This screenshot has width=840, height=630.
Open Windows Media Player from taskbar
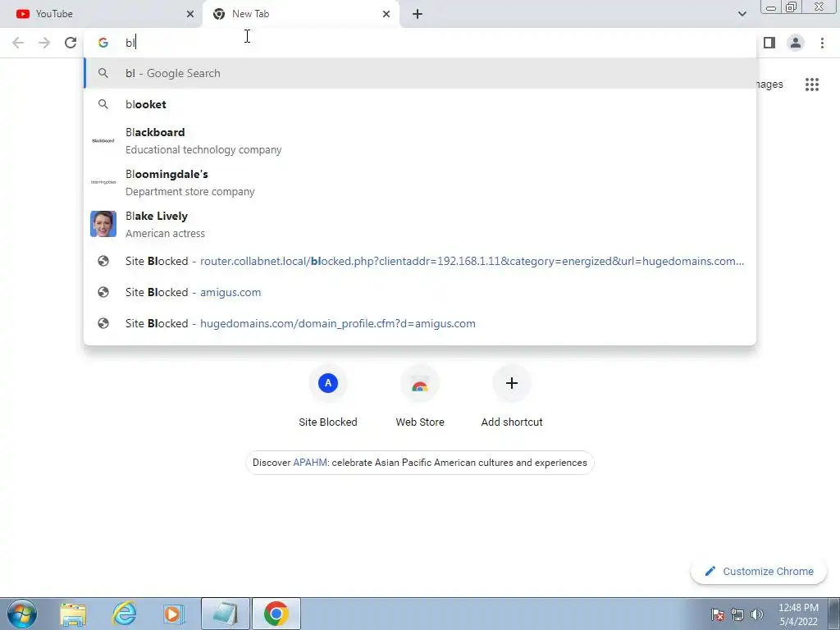[174, 614]
